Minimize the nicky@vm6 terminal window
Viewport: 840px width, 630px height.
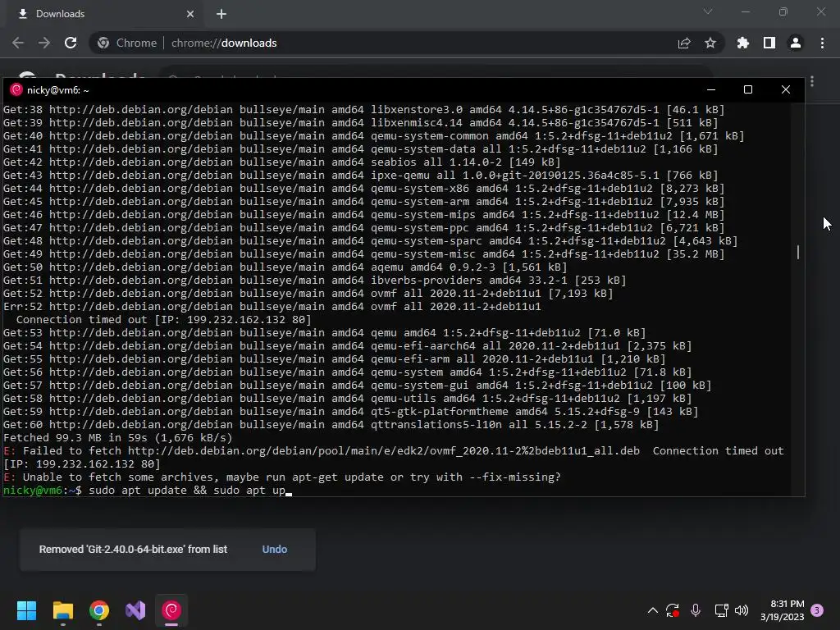pyautogui.click(x=711, y=89)
